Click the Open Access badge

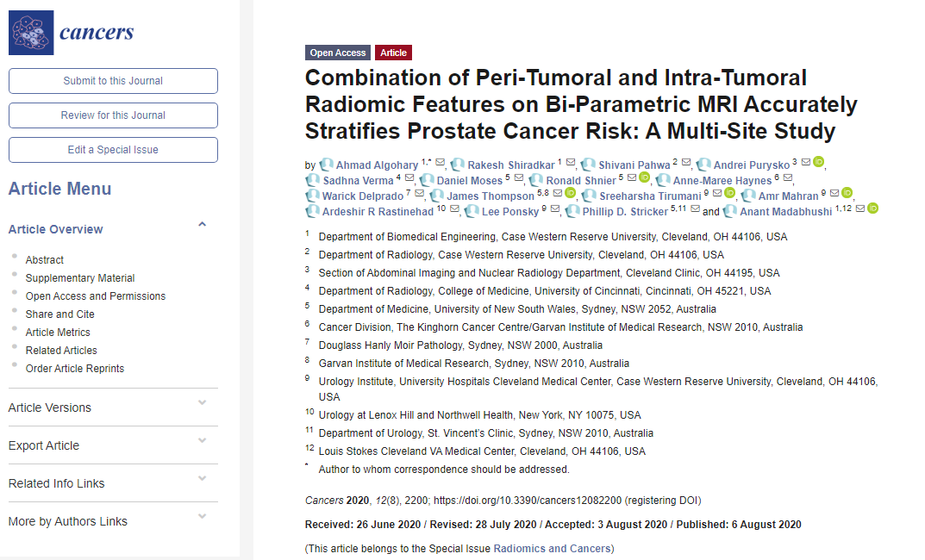(x=337, y=53)
